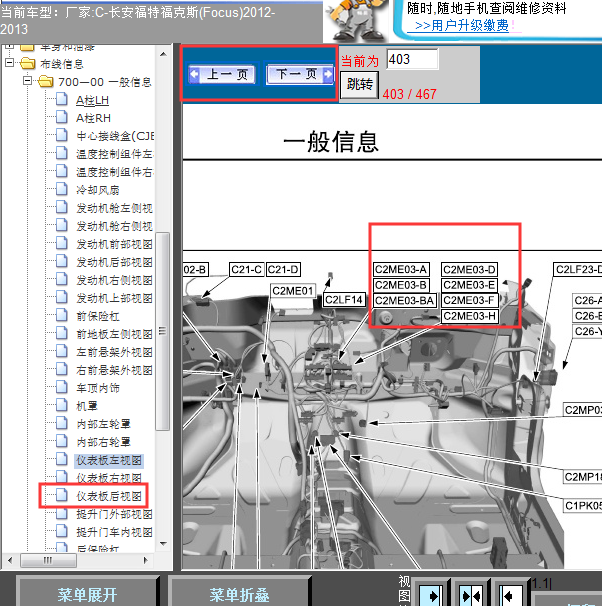602x606 pixels.
Task: Click page icon beside 发动机舱右侧视
Action: coord(61,225)
